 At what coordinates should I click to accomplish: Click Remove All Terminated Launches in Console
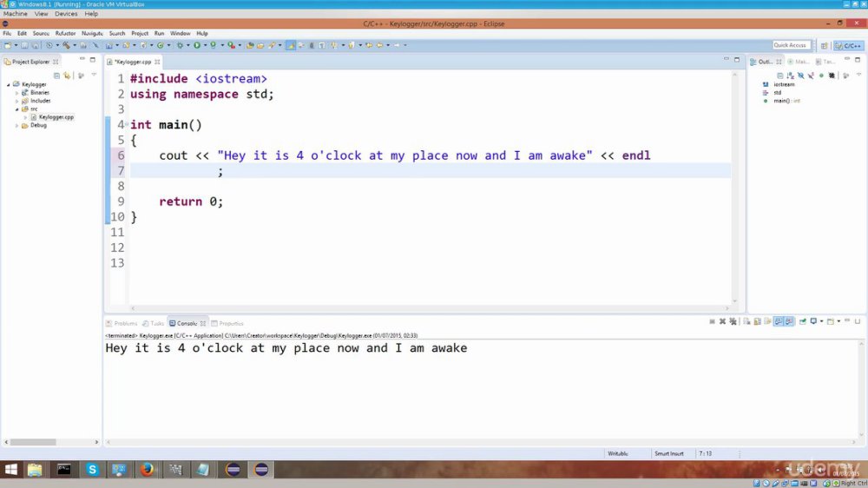733,321
